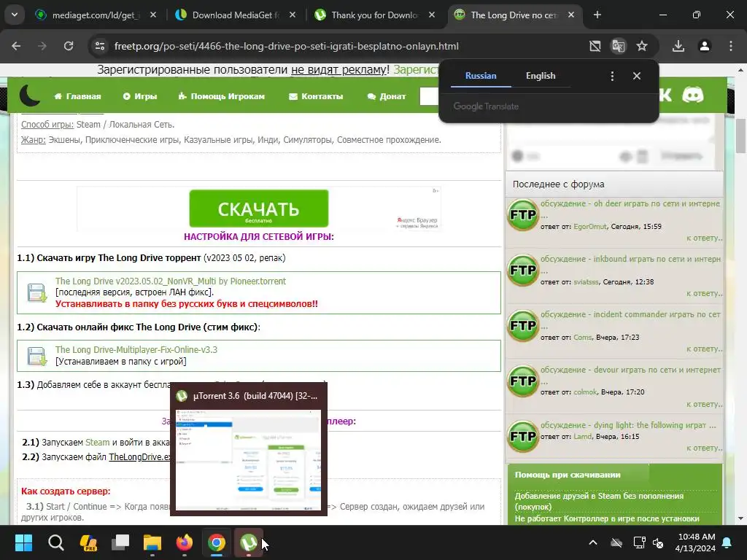
Task: Switch to the Thank you for Download tab
Action: [x=374, y=15]
